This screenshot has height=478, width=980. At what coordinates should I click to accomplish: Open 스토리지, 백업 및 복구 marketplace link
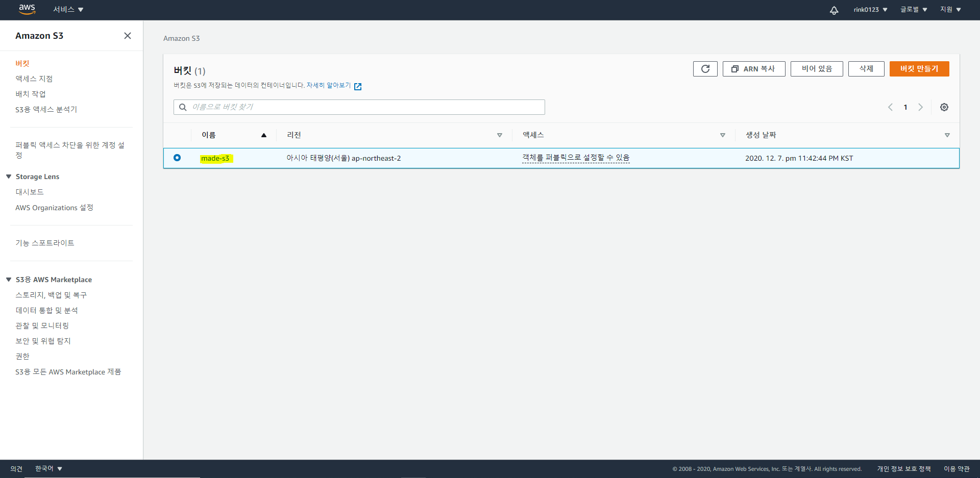pyautogui.click(x=51, y=295)
